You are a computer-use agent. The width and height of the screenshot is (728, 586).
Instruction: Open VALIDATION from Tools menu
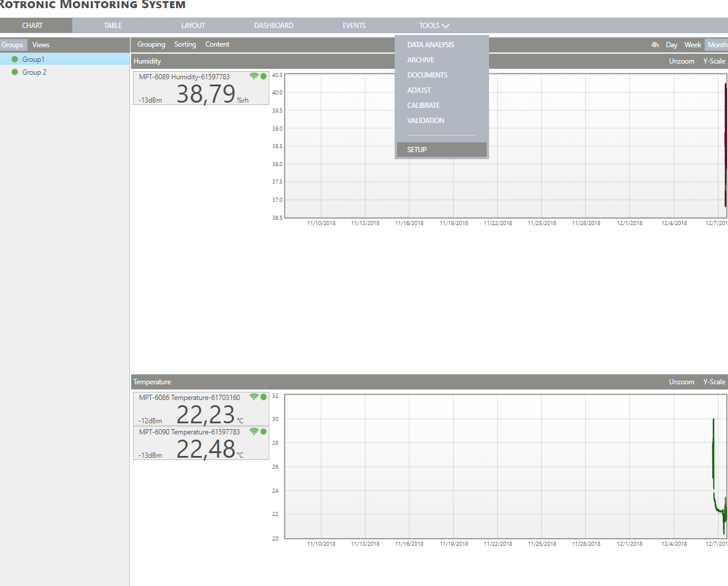tap(425, 121)
